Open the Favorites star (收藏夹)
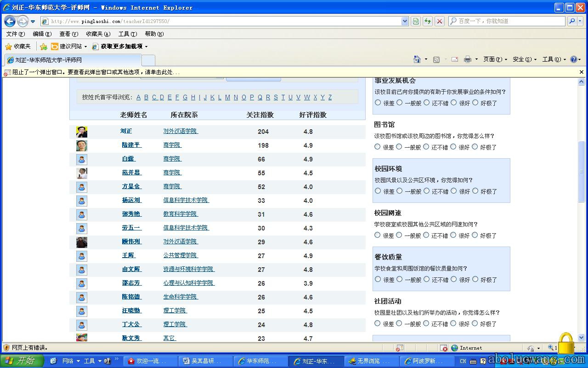Screen dimensions: 588x368 pos(18,46)
